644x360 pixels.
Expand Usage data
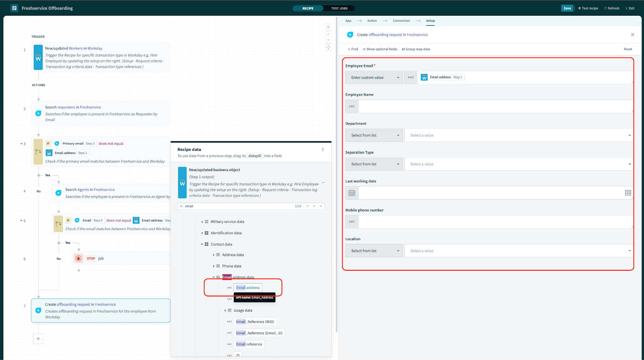click(x=225, y=311)
